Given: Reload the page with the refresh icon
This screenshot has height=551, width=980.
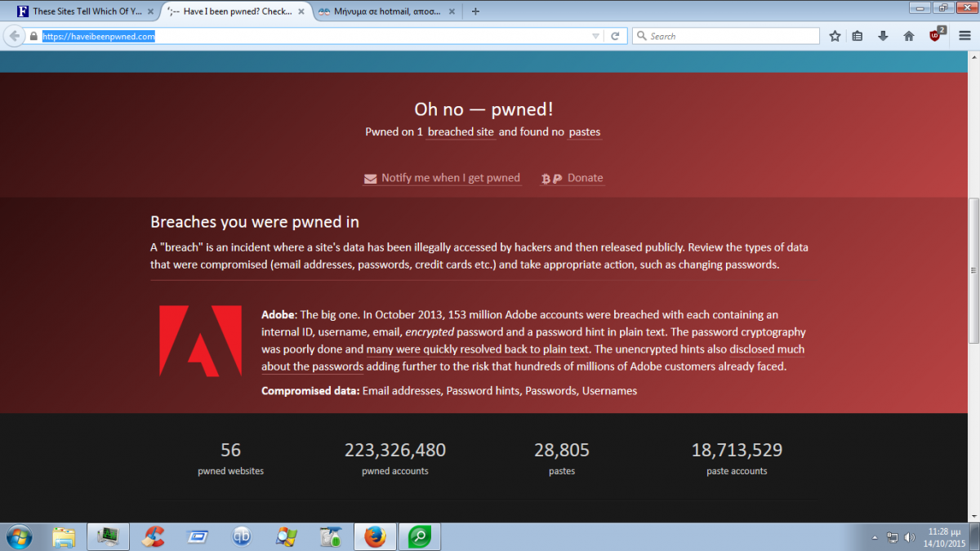Looking at the screenshot, I should (617, 36).
